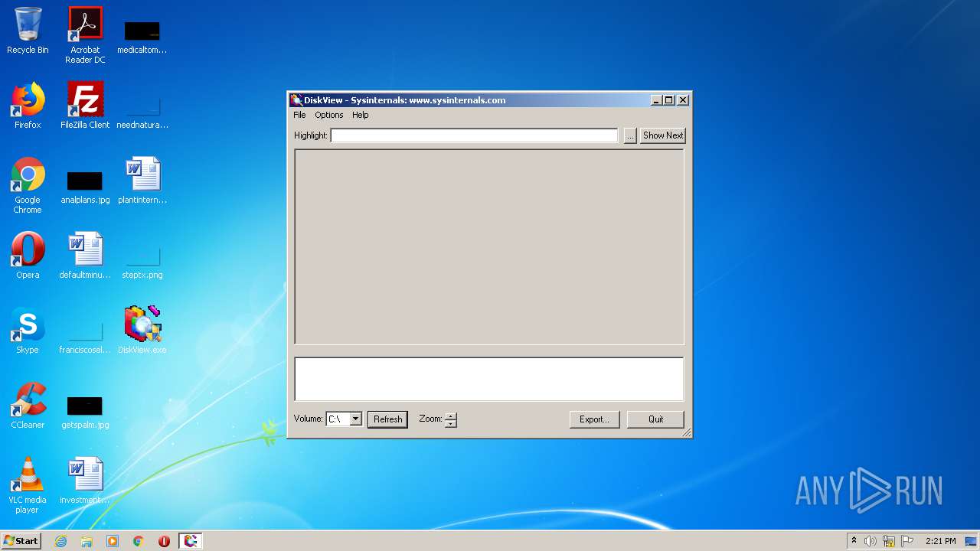Viewport: 980px width, 551px height.
Task: Increase zoom with the up stepper arrow
Action: (451, 416)
